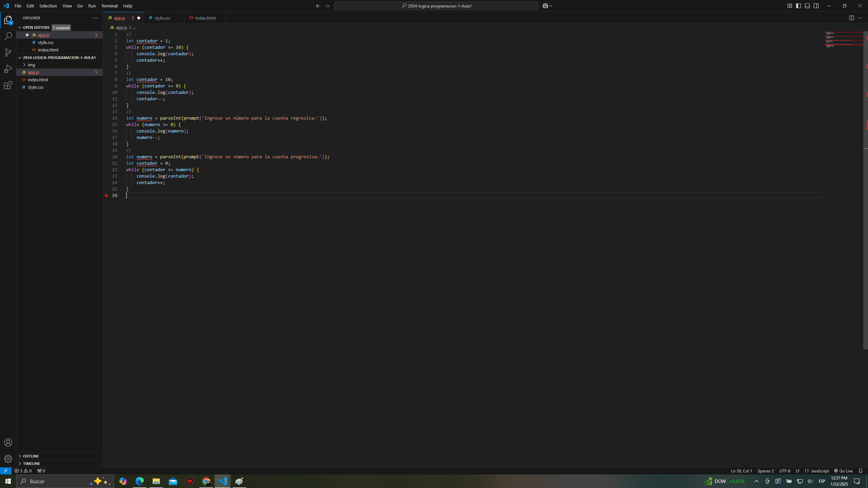868x488 pixels.
Task: Open index.html in the project file tree
Action: (59, 80)
